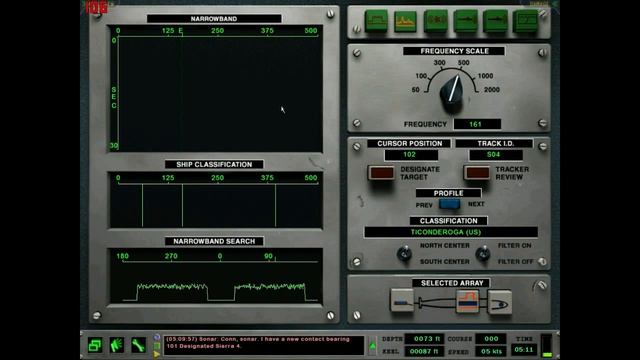Open the green wrench options icon
The height and width of the screenshot is (360, 640).
(x=138, y=345)
